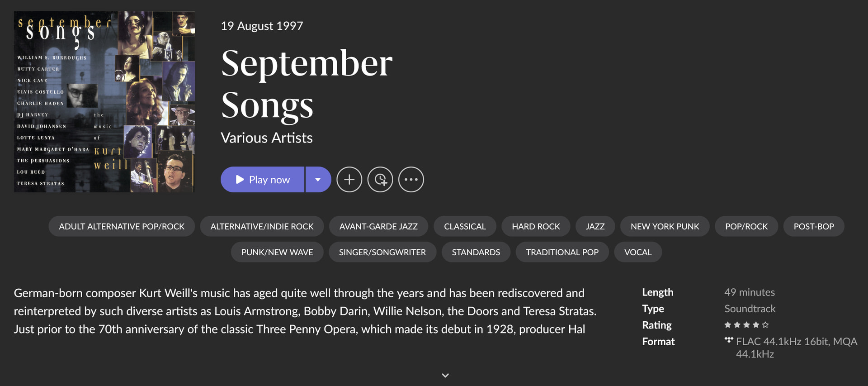Select the Traditional Pop tag
This screenshot has width=868, height=386.
coord(562,252)
